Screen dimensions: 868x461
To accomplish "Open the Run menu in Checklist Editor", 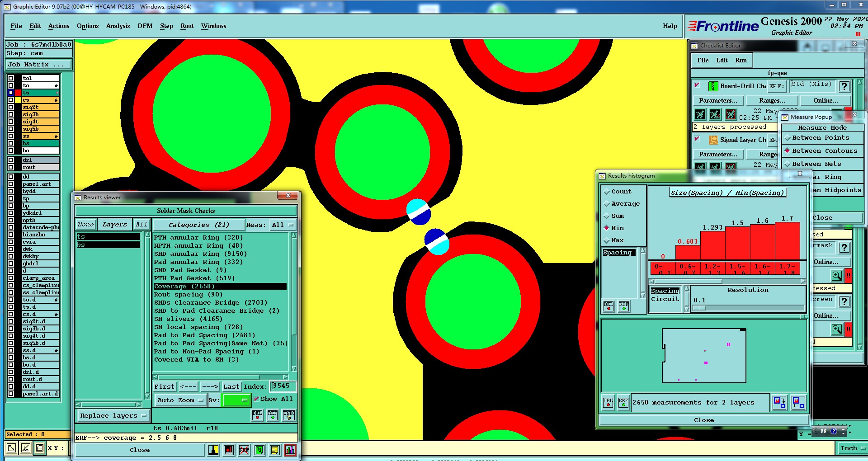I will pos(741,61).
